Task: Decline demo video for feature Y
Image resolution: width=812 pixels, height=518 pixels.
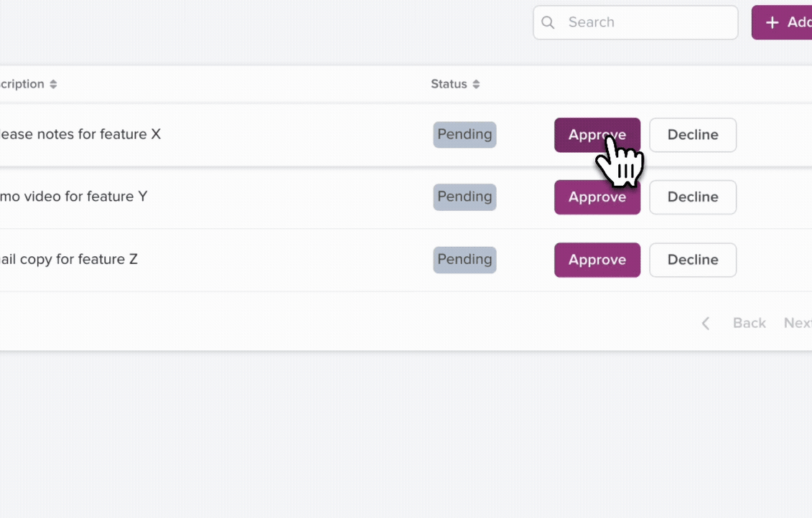Action: pos(693,197)
